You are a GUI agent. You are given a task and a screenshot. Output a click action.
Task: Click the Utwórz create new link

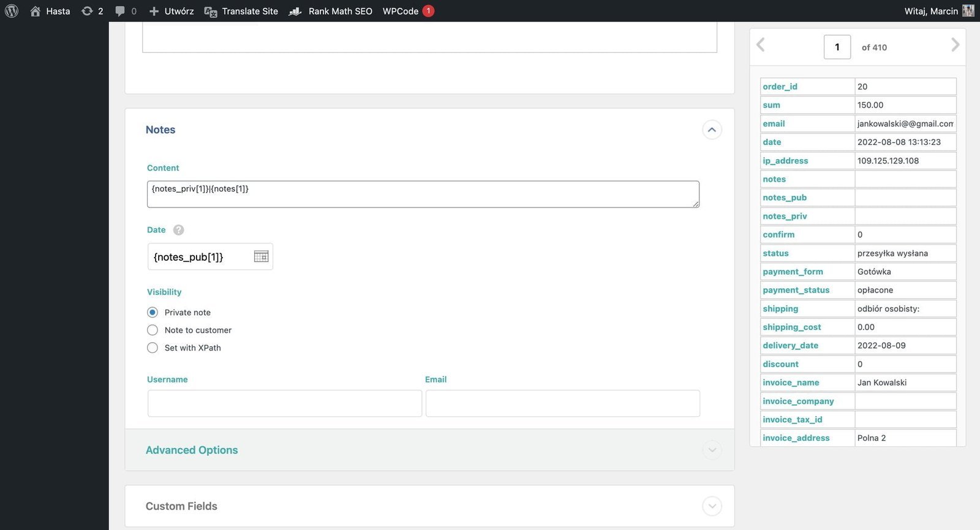pos(171,11)
